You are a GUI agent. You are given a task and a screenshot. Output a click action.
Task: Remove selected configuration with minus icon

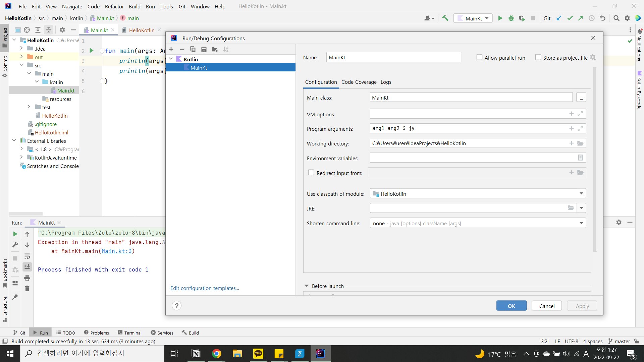pos(182,49)
